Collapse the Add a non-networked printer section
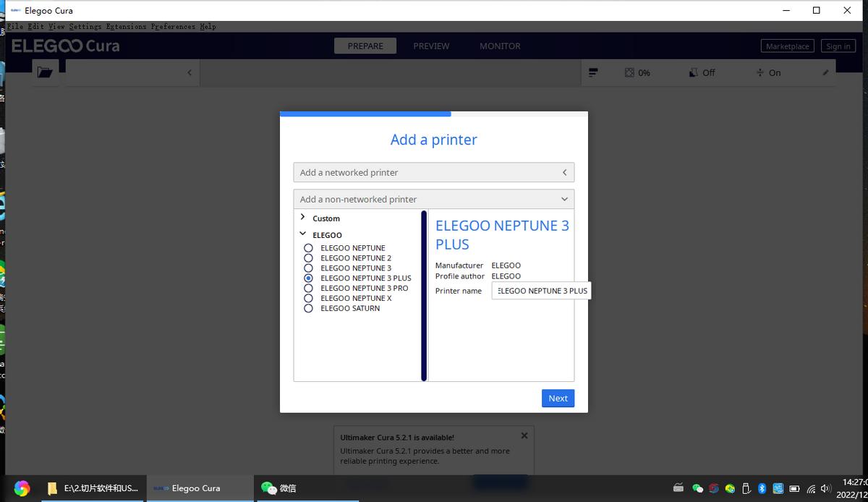Screen dimensions: 868x502 [x=434, y=199]
